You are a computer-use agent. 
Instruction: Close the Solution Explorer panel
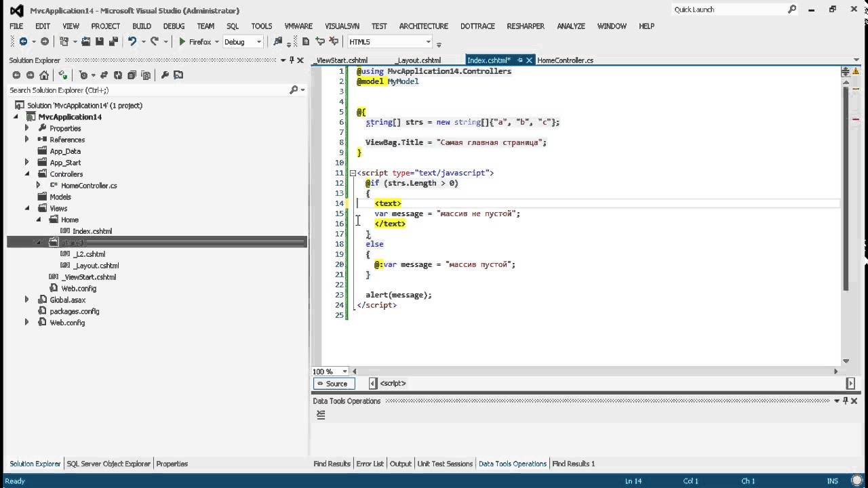(302, 60)
